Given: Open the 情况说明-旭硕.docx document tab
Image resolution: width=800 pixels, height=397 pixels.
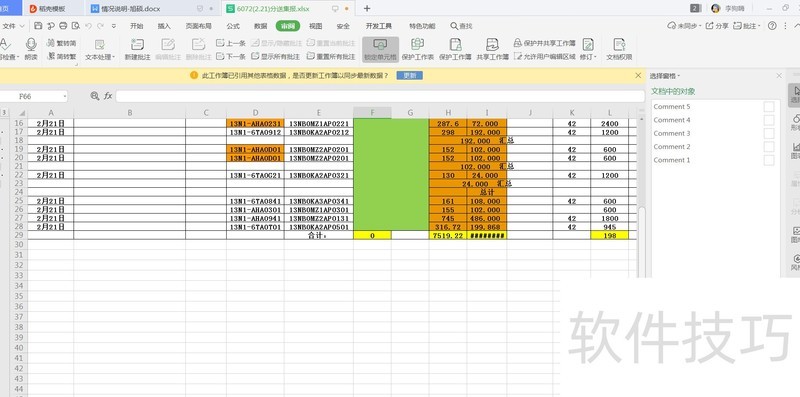Looking at the screenshot, I should pos(131,9).
